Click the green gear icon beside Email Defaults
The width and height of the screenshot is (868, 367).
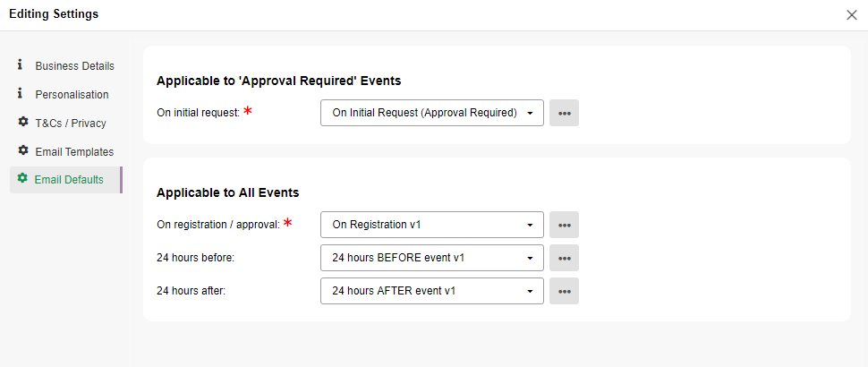[x=22, y=179]
